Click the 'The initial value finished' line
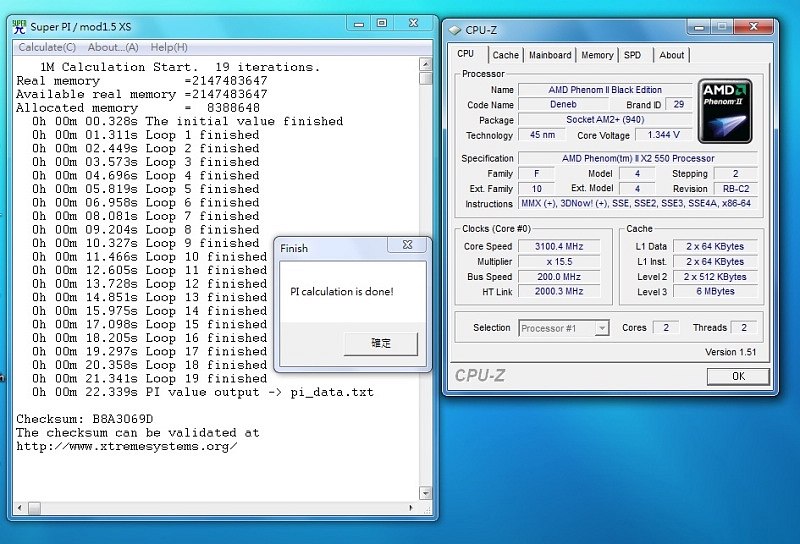Image resolution: width=800 pixels, height=544 pixels. pyautogui.click(x=187, y=121)
